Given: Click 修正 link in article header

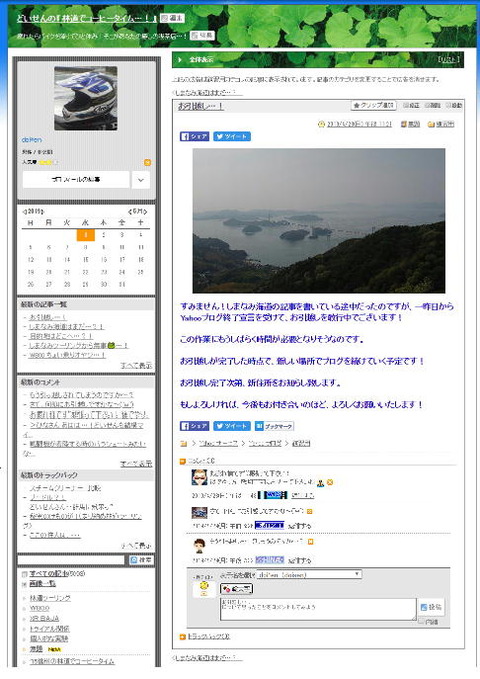Looking at the screenshot, I should click(411, 105).
